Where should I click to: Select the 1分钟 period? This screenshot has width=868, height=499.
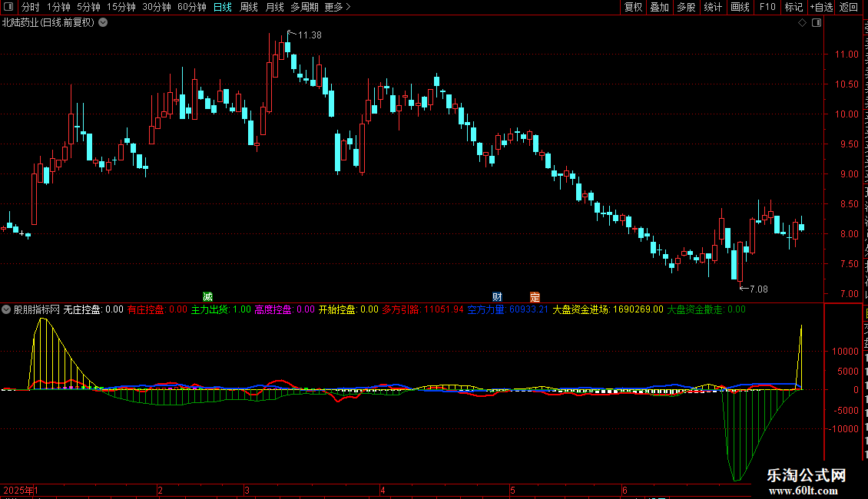(58, 7)
